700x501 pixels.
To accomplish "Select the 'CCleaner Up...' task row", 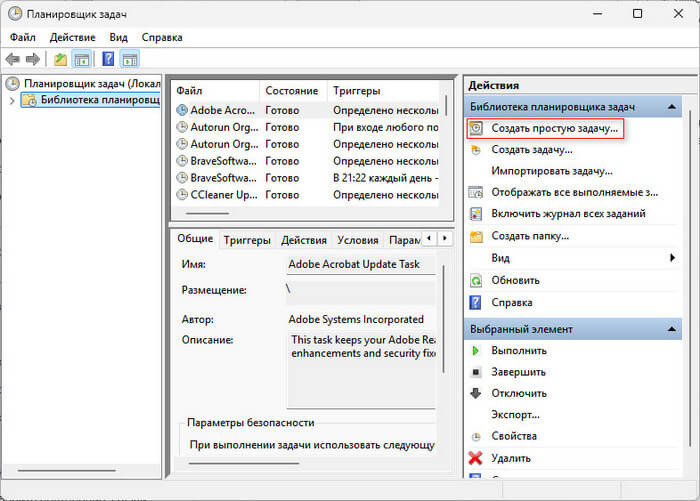I will click(x=219, y=195).
